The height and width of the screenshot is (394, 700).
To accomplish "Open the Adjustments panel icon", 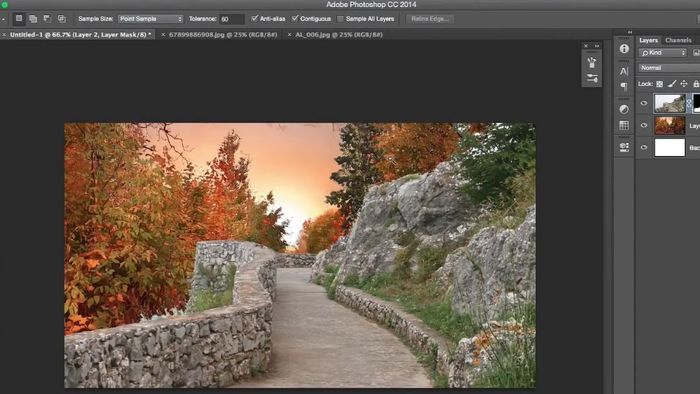I will tap(624, 109).
